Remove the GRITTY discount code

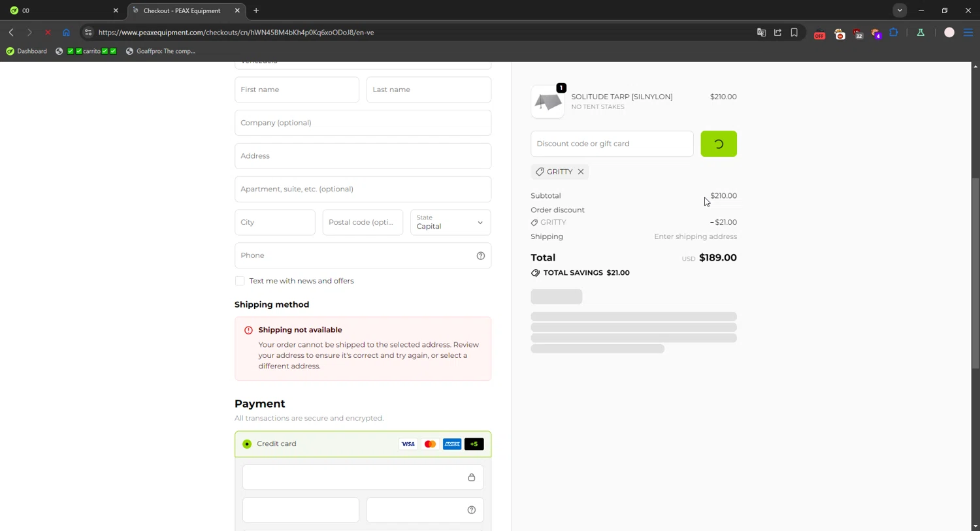click(x=581, y=172)
